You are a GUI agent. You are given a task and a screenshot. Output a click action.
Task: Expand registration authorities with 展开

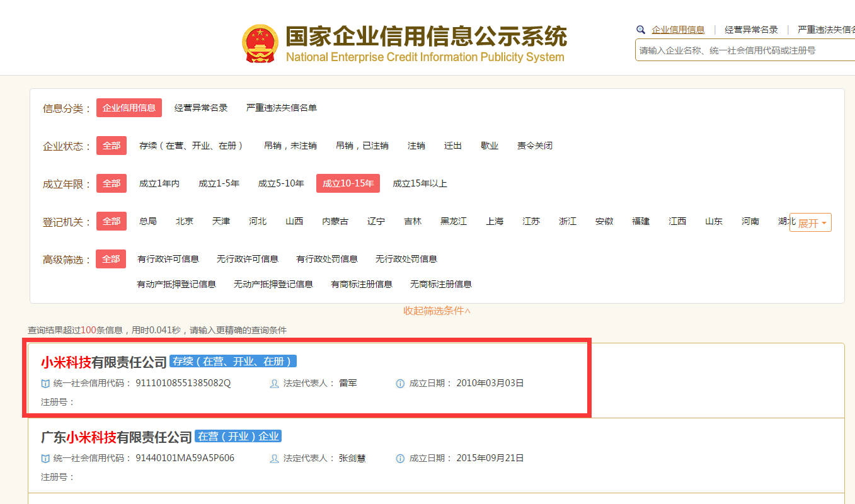point(811,222)
